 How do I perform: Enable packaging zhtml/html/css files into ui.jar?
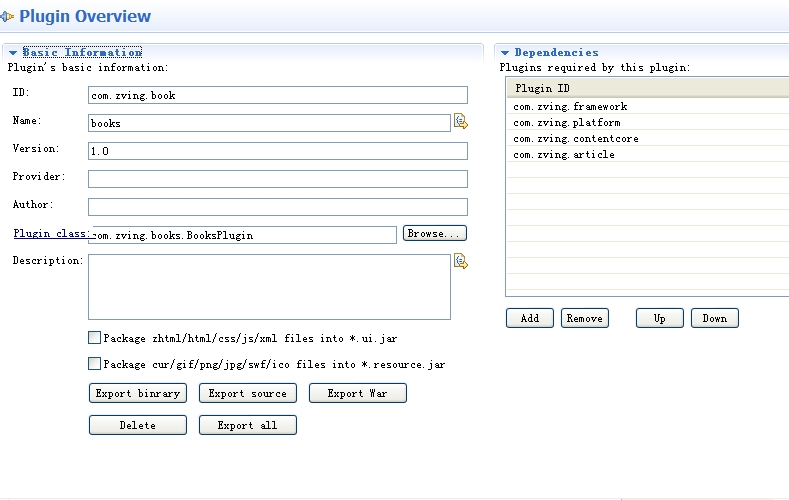point(95,338)
